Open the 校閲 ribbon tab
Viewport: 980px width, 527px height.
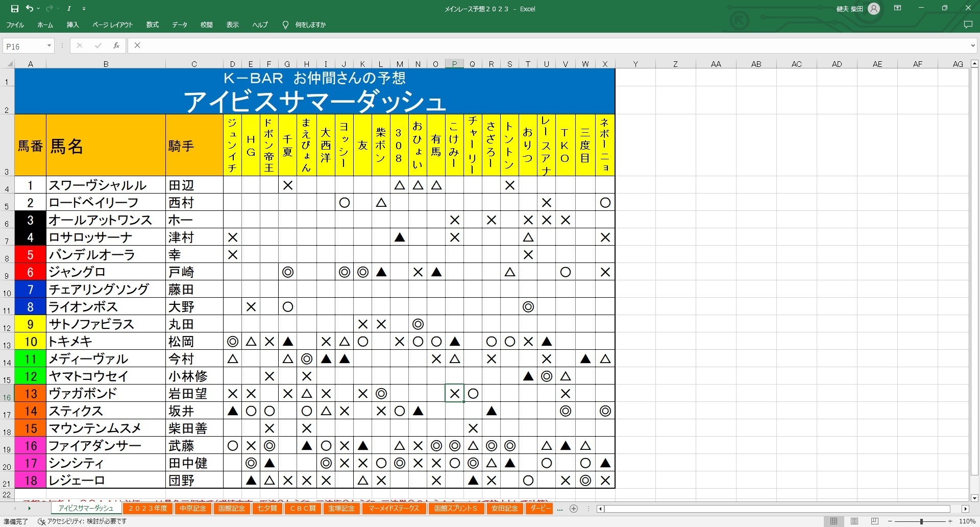coord(206,25)
